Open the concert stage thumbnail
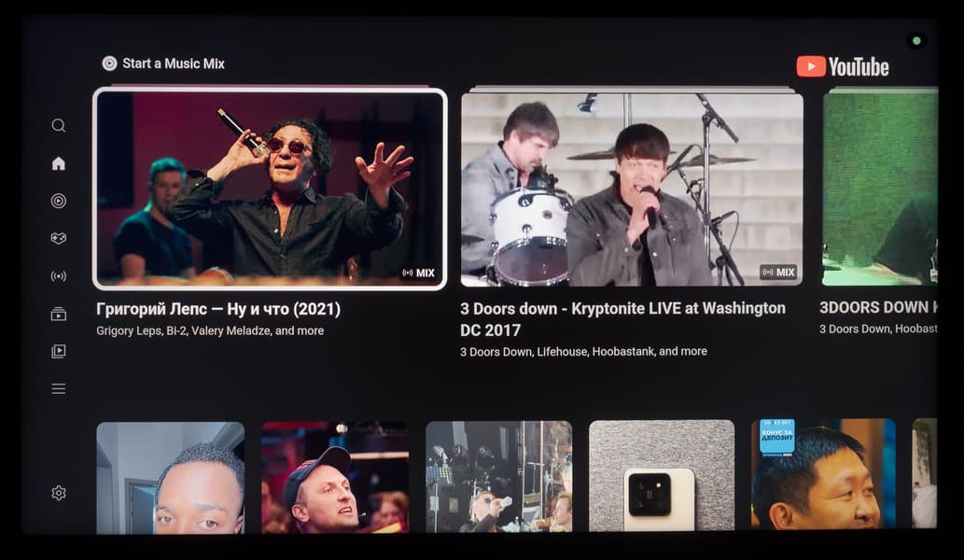The height and width of the screenshot is (560, 964). 498,476
